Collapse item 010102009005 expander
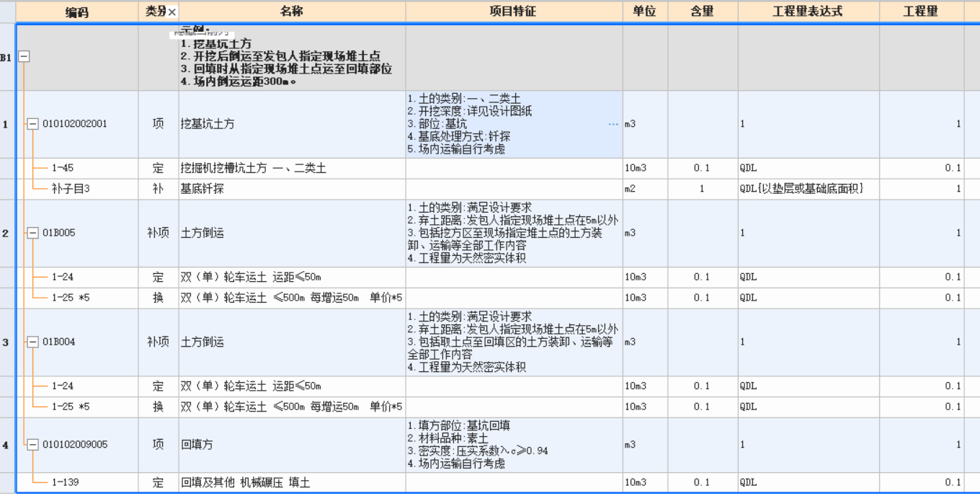The width and height of the screenshot is (980, 501). pos(32,445)
